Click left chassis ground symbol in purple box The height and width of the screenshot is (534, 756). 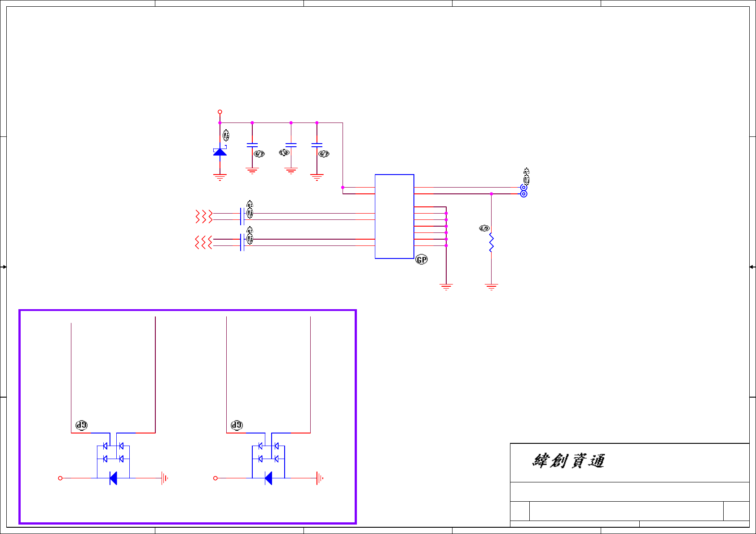click(165, 478)
